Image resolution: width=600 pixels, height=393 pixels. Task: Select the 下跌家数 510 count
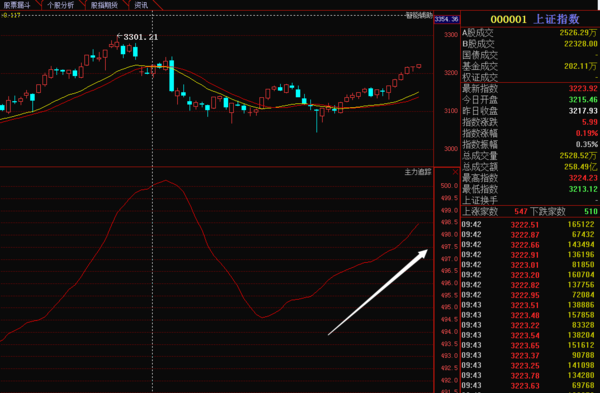591,211
